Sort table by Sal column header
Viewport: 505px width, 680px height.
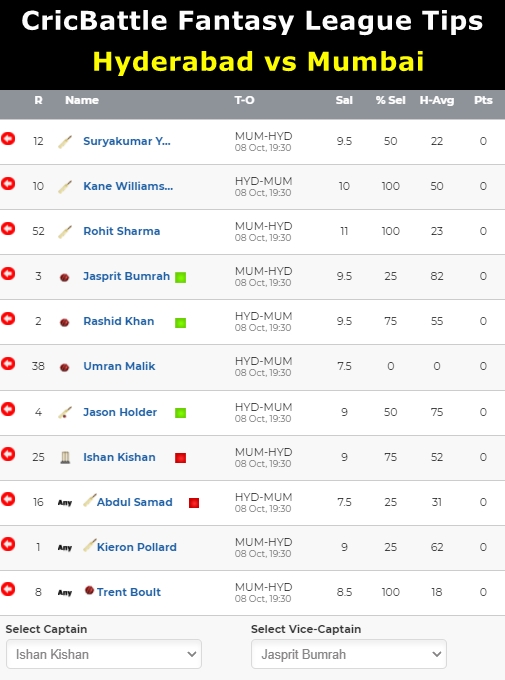pyautogui.click(x=344, y=100)
